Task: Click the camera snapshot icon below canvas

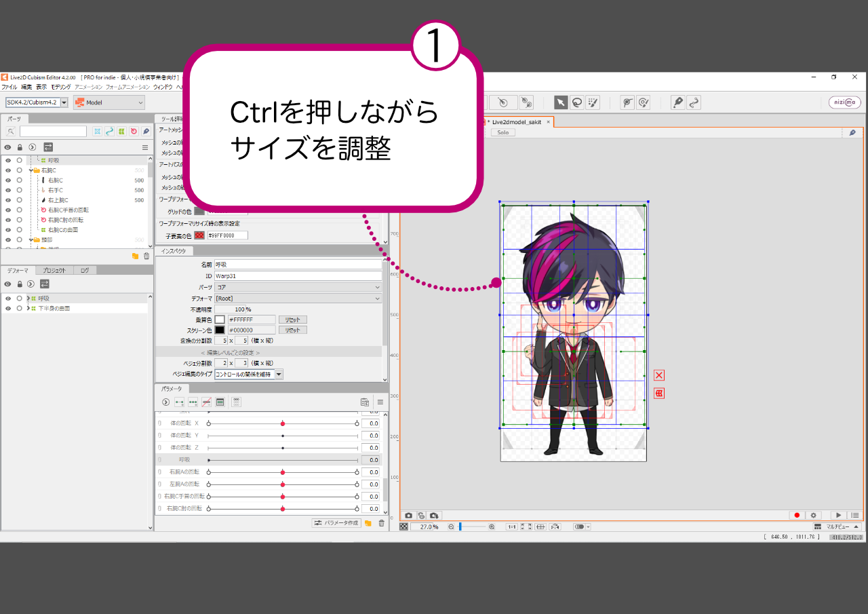Action: coord(408,516)
